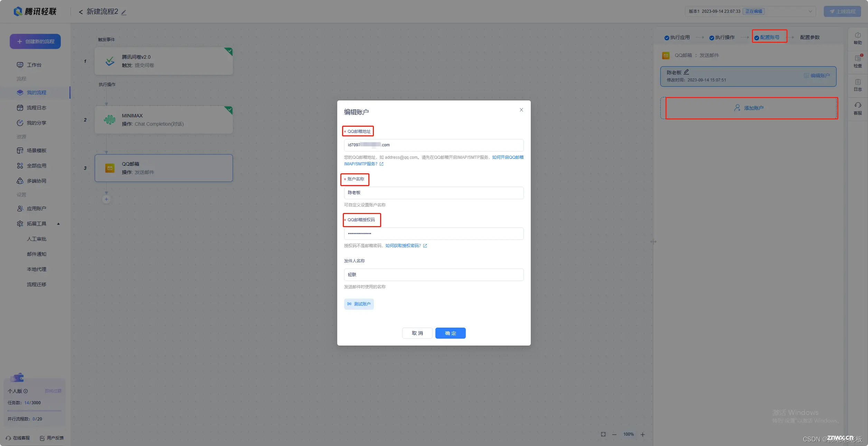Rename 陈老板 account with pencil icon
The image size is (868, 446).
tap(686, 72)
